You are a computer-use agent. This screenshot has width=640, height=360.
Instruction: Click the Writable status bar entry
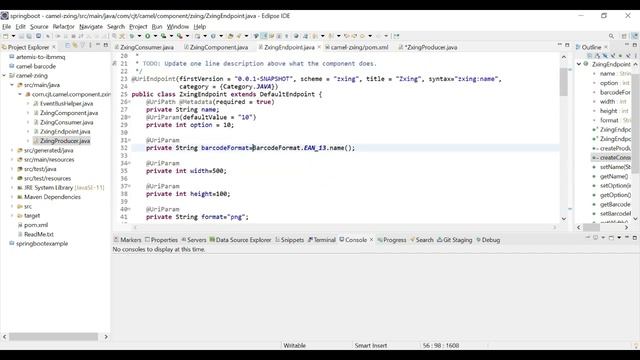coord(294,345)
